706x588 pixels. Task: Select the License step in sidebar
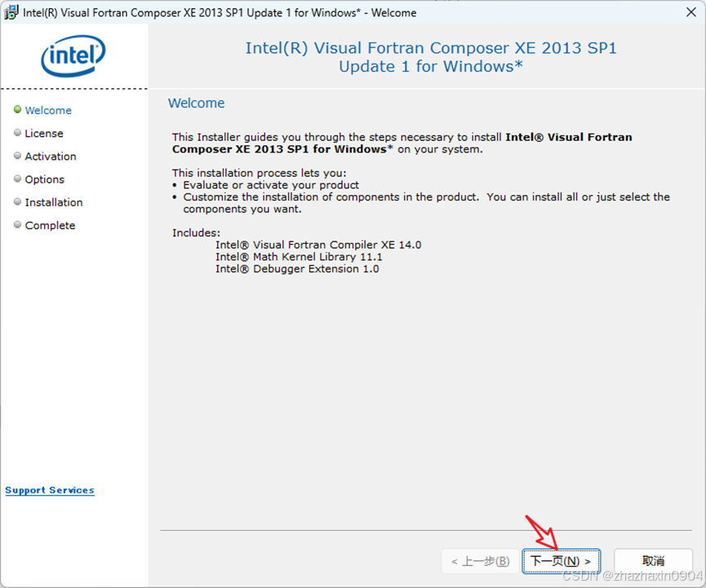click(x=44, y=133)
